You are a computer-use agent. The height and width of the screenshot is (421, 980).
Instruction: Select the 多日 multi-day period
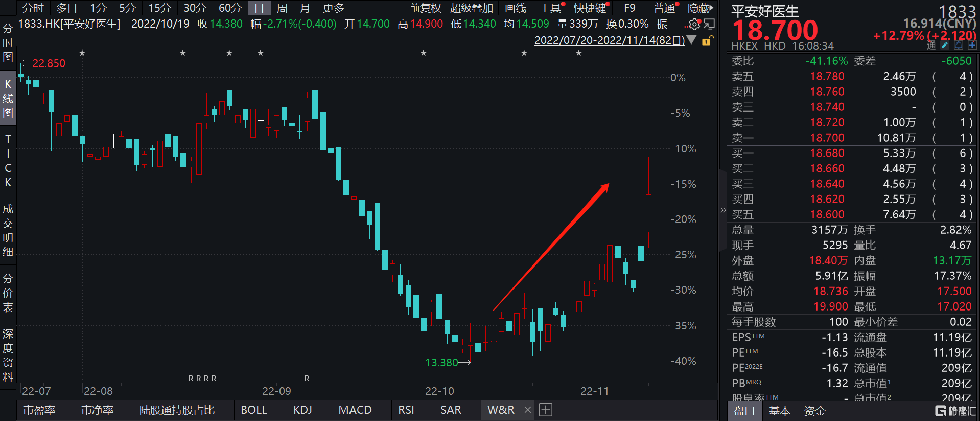[66, 8]
